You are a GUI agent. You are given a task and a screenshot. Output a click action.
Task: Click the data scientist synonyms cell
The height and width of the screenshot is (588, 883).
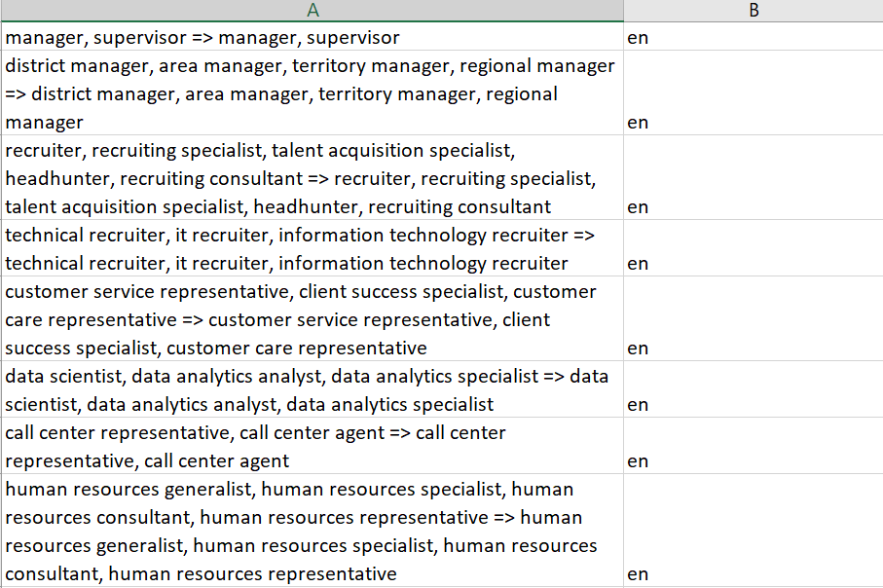click(x=312, y=389)
